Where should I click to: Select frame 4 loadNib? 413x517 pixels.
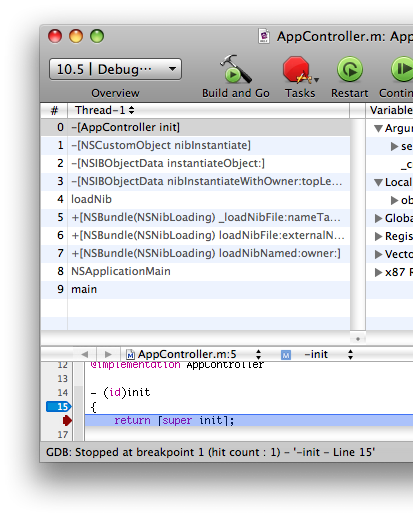click(195, 199)
